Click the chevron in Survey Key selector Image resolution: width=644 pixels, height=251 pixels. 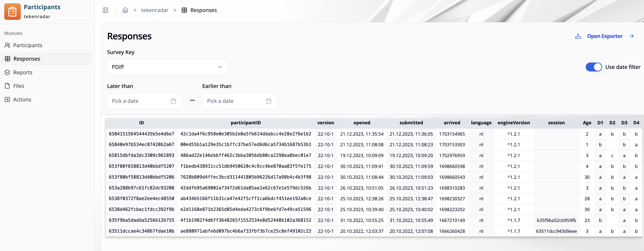click(x=220, y=67)
